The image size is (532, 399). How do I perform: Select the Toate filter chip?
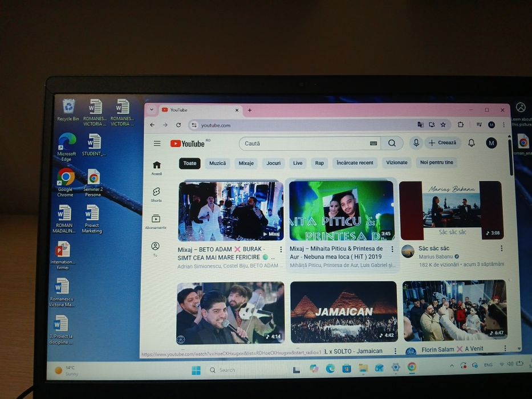(190, 163)
